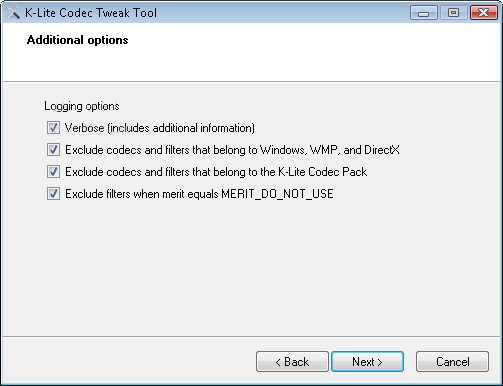Go to the previous page with Back
The image size is (503, 386).
(x=292, y=361)
